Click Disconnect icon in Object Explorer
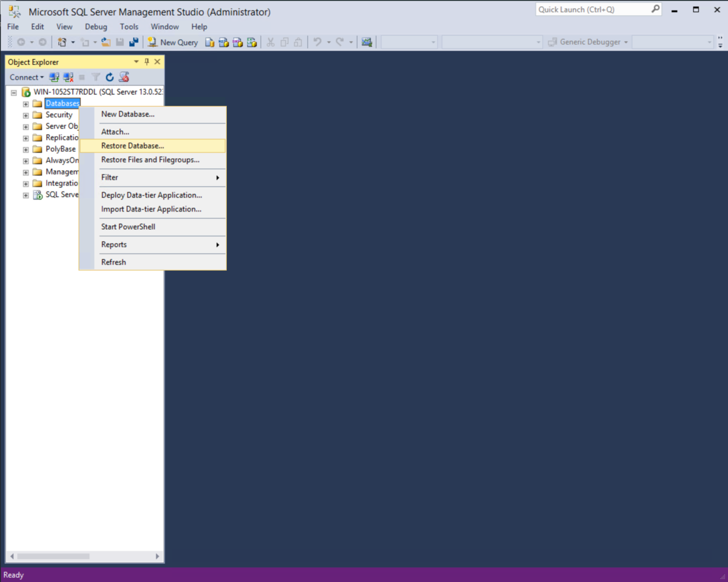 (68, 77)
